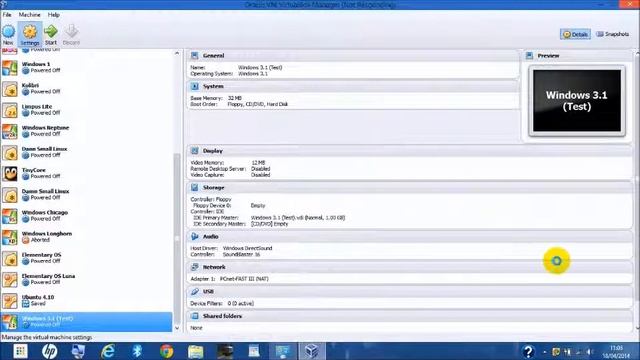Select the TinyCore virtual machine
The width and height of the screenshot is (640, 360).
[x=87, y=173]
